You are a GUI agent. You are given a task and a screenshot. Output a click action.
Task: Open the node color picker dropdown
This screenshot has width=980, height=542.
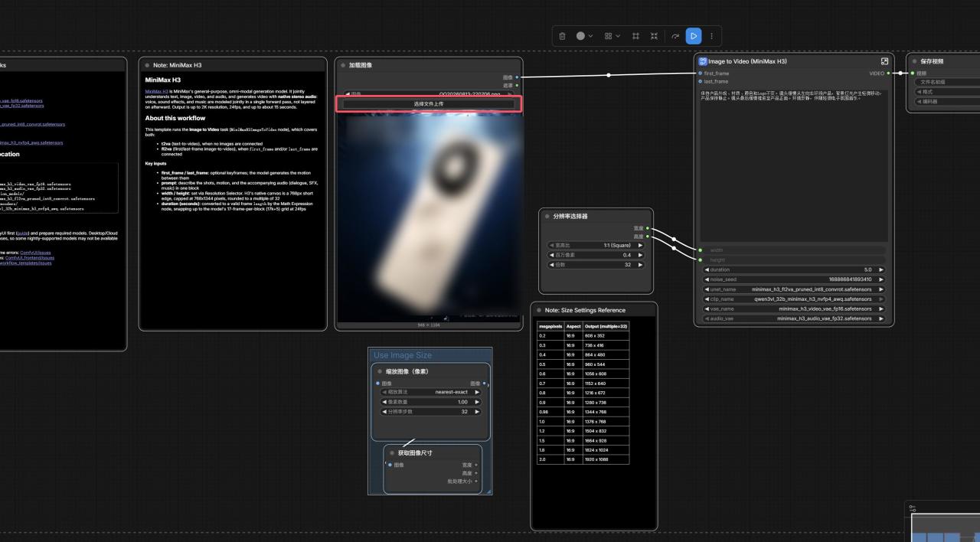tap(585, 36)
